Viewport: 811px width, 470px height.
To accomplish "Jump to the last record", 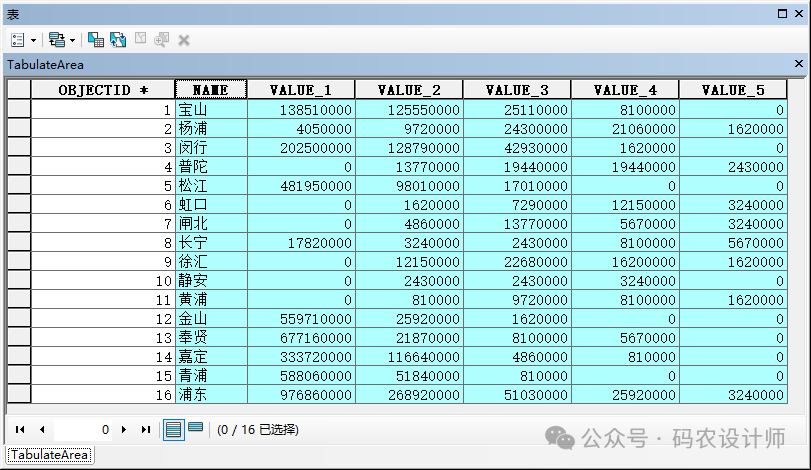I will (146, 430).
